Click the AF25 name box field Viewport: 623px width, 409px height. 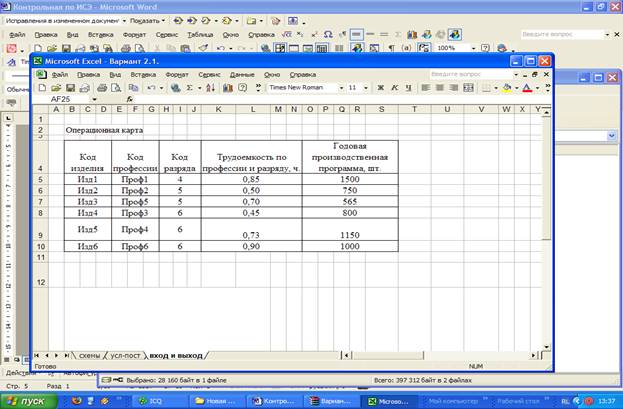62,100
